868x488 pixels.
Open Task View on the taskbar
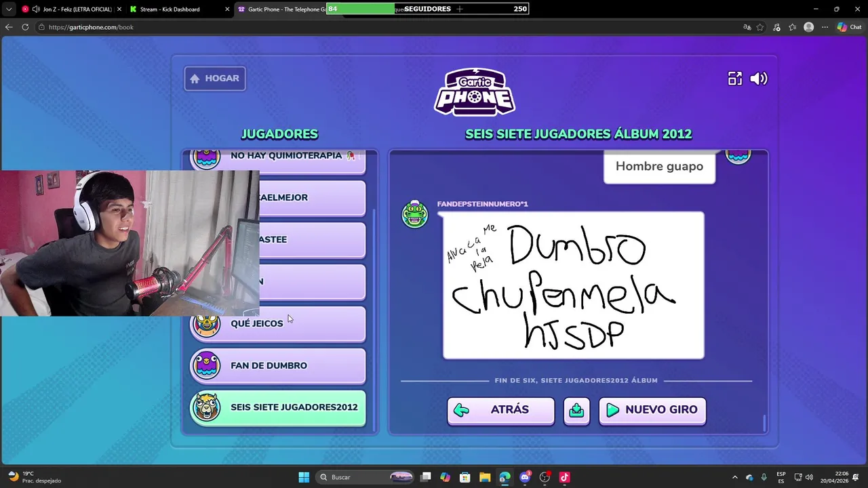(x=426, y=477)
